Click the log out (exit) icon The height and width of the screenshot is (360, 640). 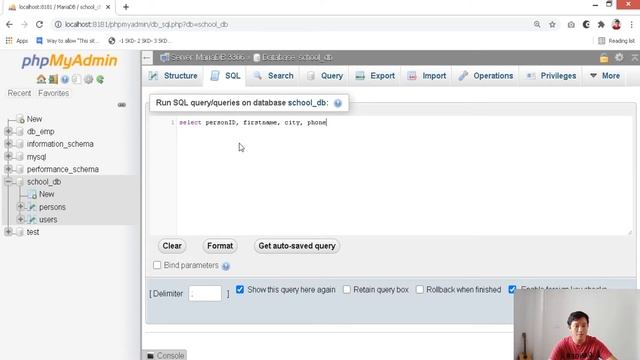pyautogui.click(x=53, y=79)
